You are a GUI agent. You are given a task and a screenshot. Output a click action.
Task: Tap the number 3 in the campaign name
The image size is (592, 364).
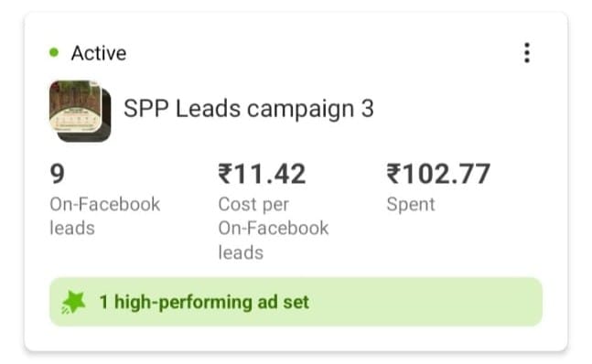(367, 109)
